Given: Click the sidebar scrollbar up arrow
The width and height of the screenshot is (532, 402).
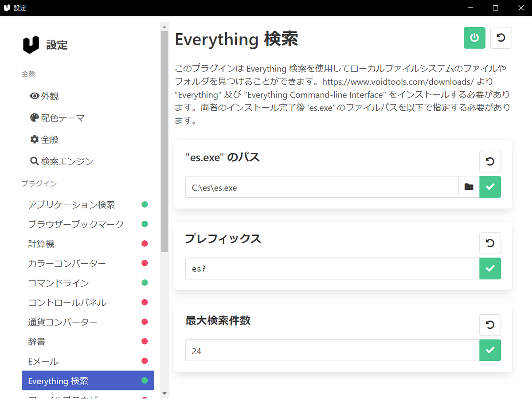Looking at the screenshot, I should tap(164, 26).
